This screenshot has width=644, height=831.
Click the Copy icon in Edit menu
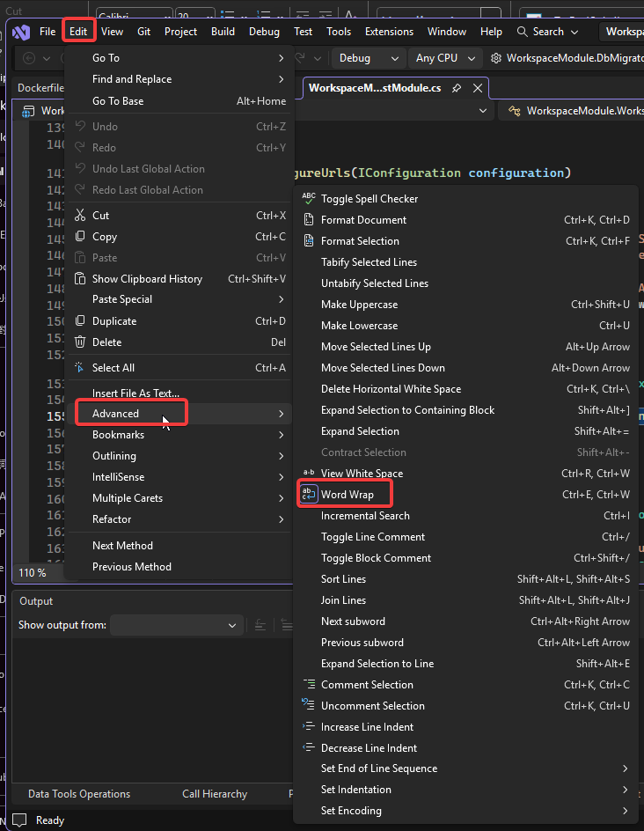(x=80, y=237)
